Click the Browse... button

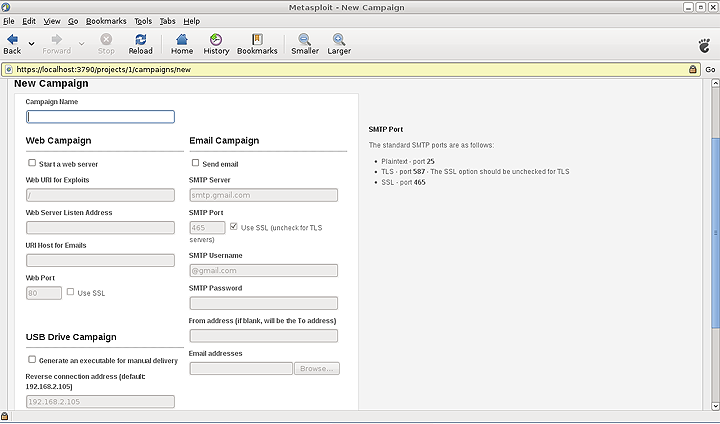(317, 368)
